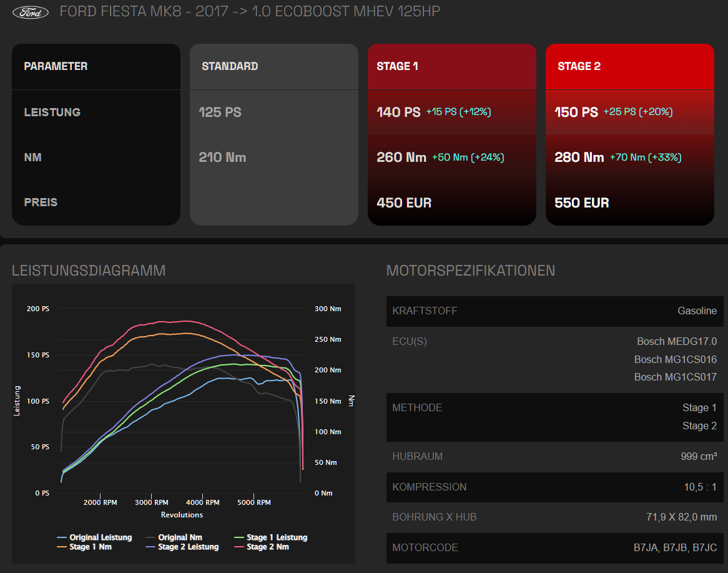Screen dimensions: 728x573
Task: Click the Bosch MG1CS017 ECU entry
Action: (676, 377)
